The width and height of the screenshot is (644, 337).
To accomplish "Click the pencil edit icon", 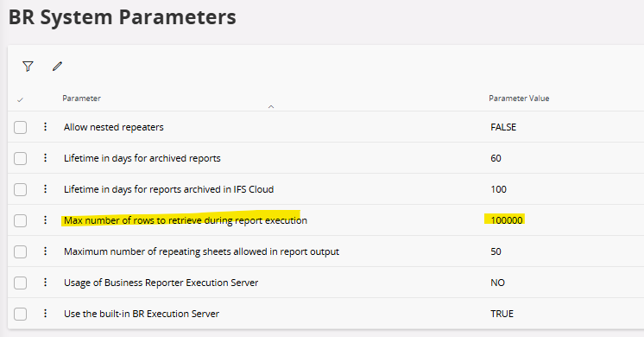I will (57, 67).
